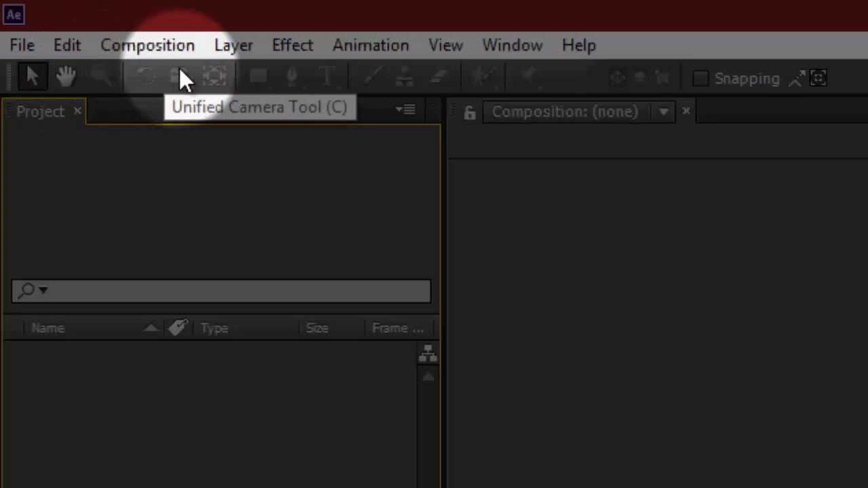Click the Name column header
This screenshot has width=868, height=488.
tap(47, 328)
